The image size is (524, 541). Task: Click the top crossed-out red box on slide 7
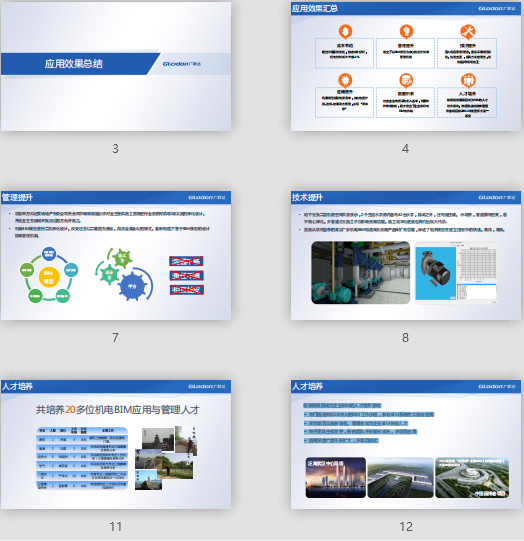pos(186,261)
